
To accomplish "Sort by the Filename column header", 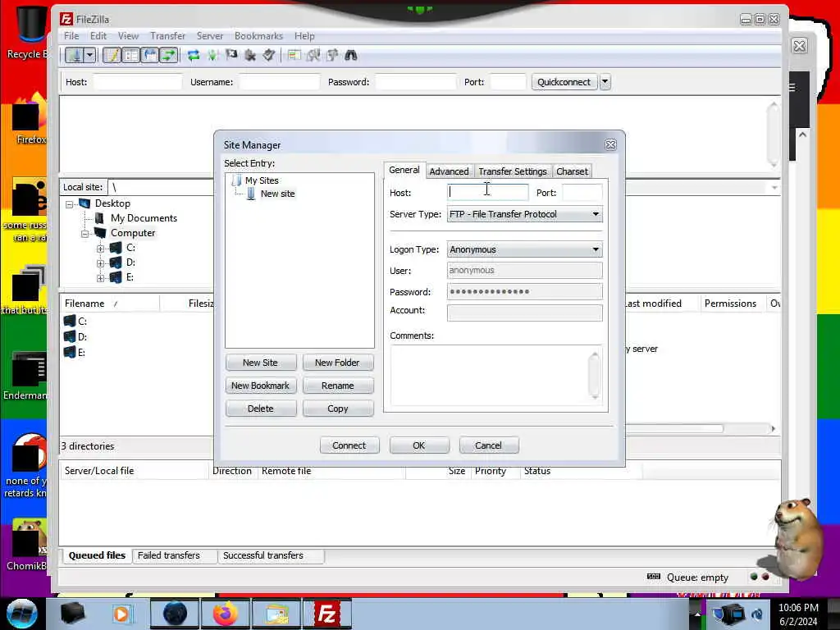I will (x=110, y=304).
